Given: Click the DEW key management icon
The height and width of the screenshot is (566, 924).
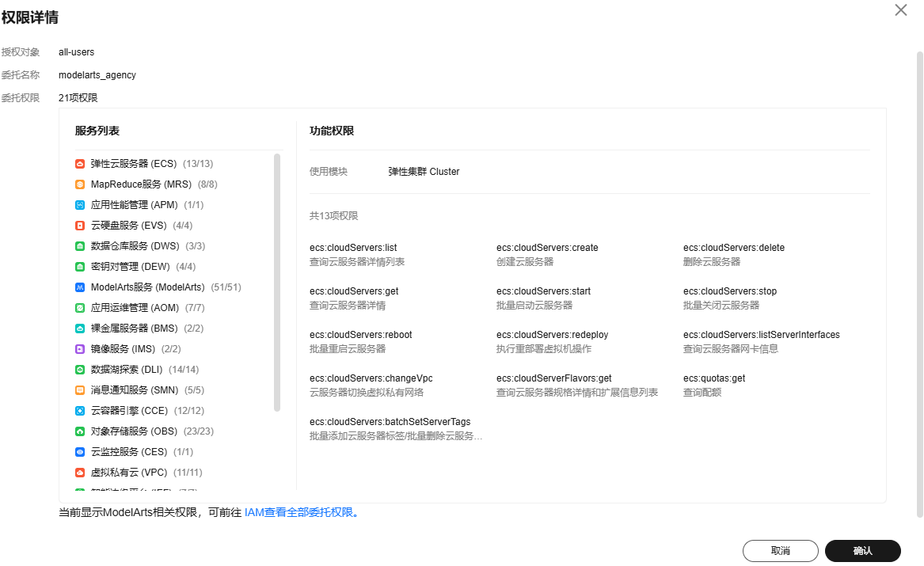Looking at the screenshot, I should [x=80, y=267].
